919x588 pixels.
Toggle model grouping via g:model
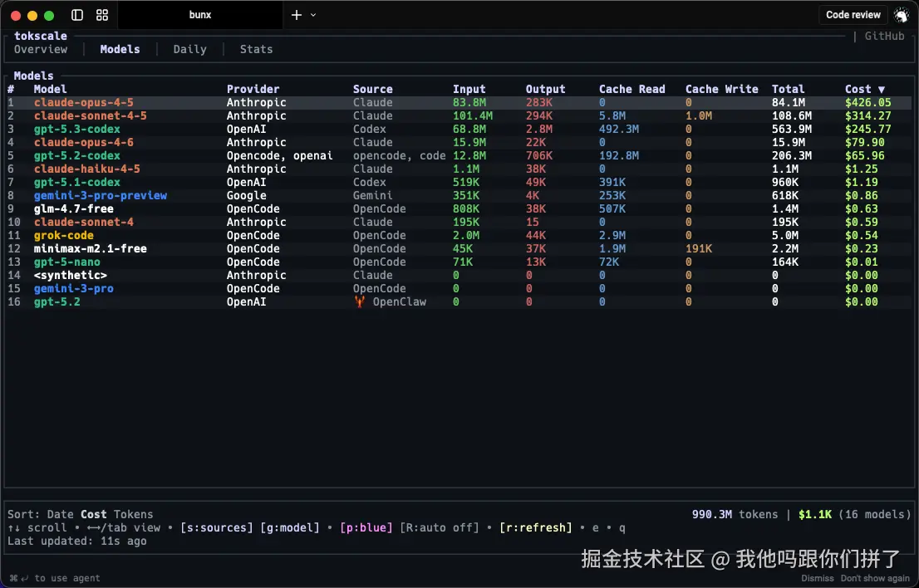click(x=291, y=527)
